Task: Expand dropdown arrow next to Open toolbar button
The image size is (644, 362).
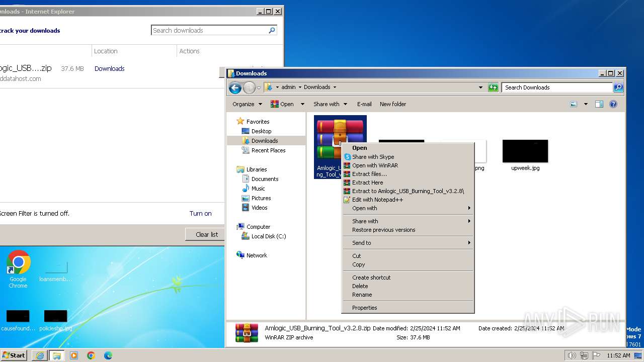Action: (x=302, y=104)
